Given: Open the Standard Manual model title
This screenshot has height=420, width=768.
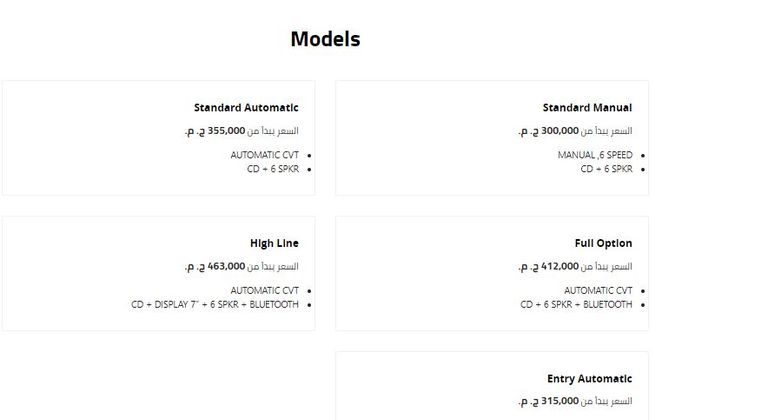Looking at the screenshot, I should point(587,108).
